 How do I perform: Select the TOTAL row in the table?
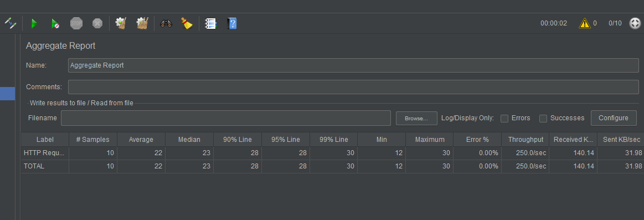[x=332, y=166]
